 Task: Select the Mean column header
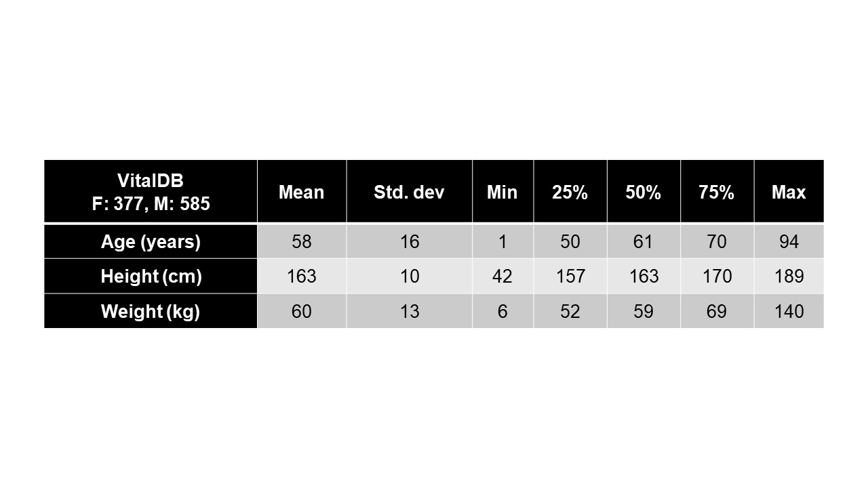tap(302, 192)
